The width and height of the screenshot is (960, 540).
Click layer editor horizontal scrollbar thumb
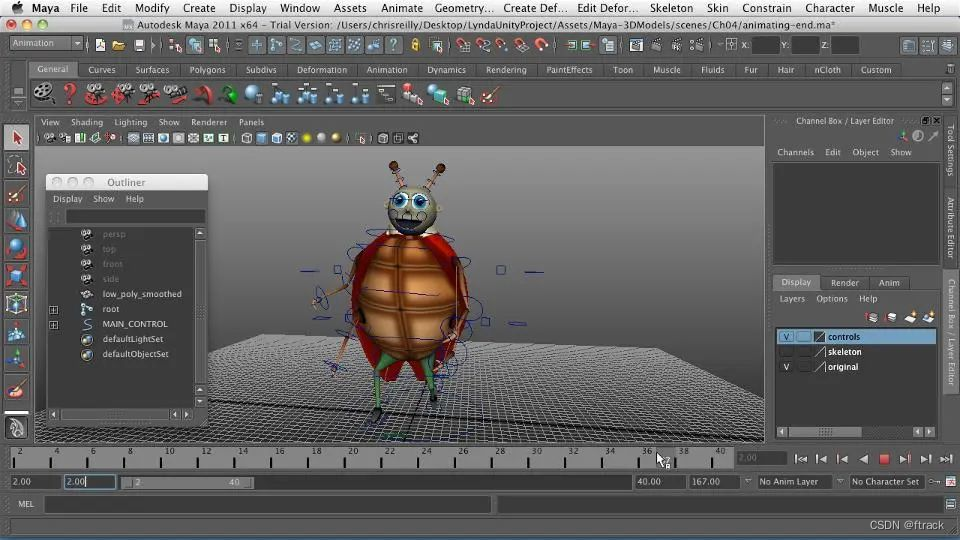click(x=825, y=432)
